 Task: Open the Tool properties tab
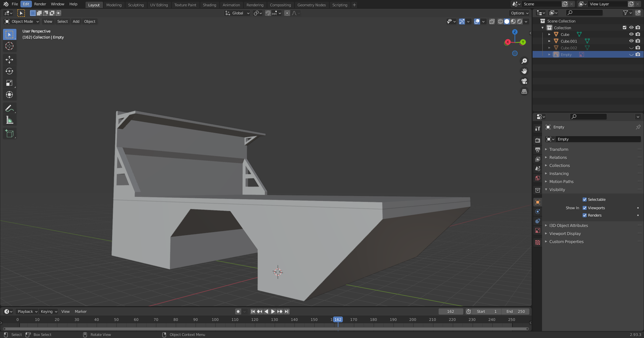538,128
